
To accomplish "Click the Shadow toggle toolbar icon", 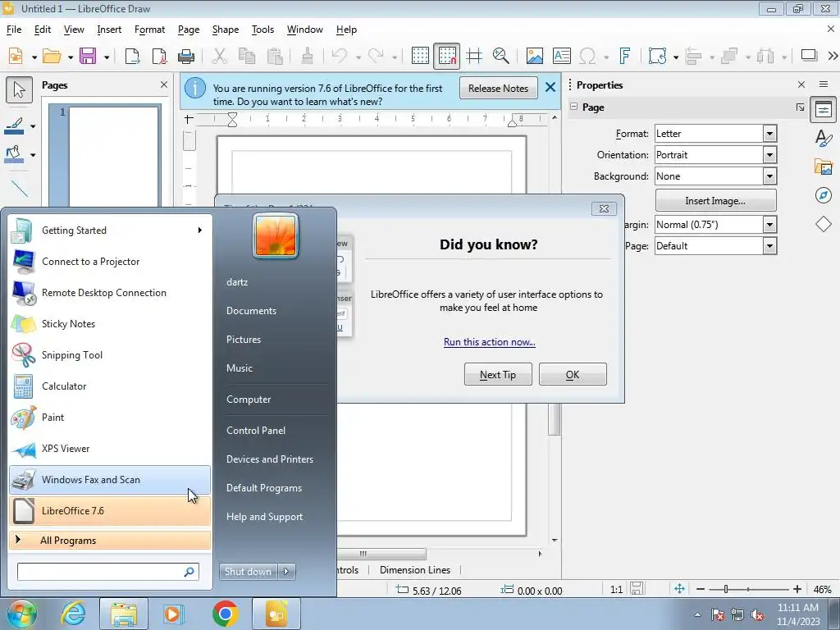I will [x=809, y=55].
